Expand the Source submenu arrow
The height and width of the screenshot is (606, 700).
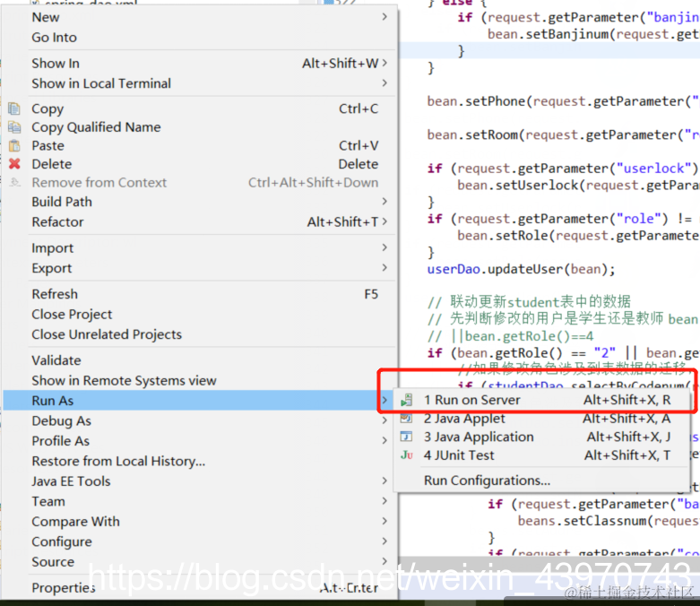(385, 561)
